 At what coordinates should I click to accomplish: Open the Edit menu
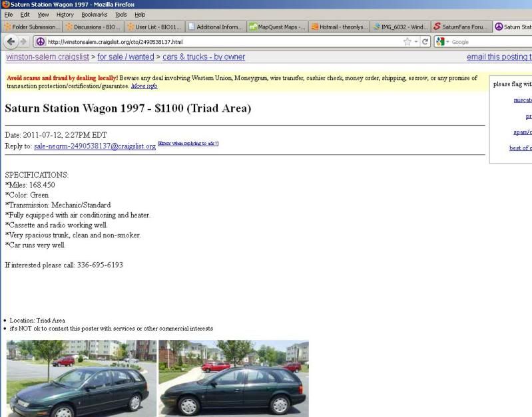click(25, 15)
